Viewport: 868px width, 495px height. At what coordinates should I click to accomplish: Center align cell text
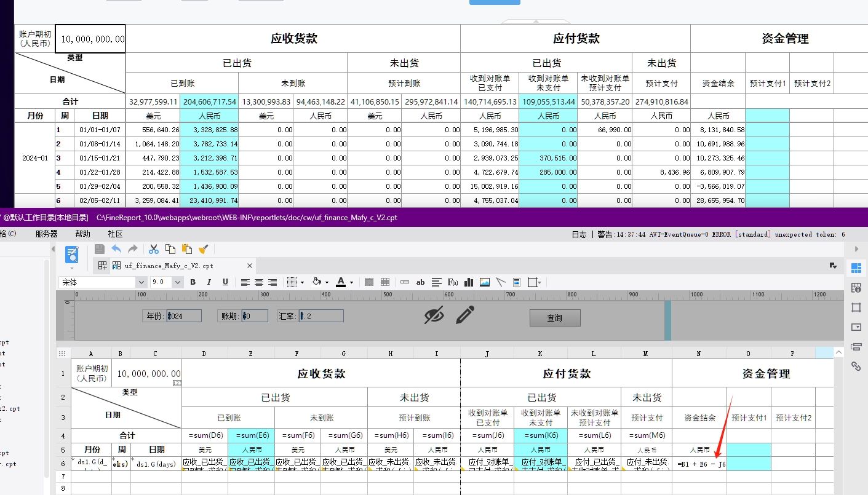point(259,282)
